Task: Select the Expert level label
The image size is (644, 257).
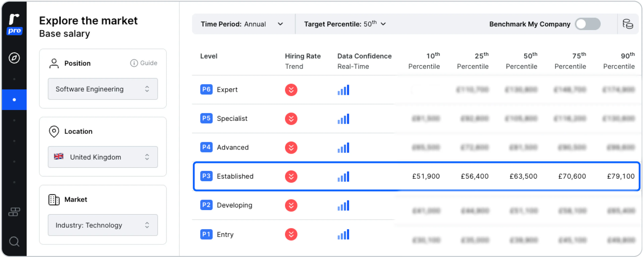Action: [227, 90]
